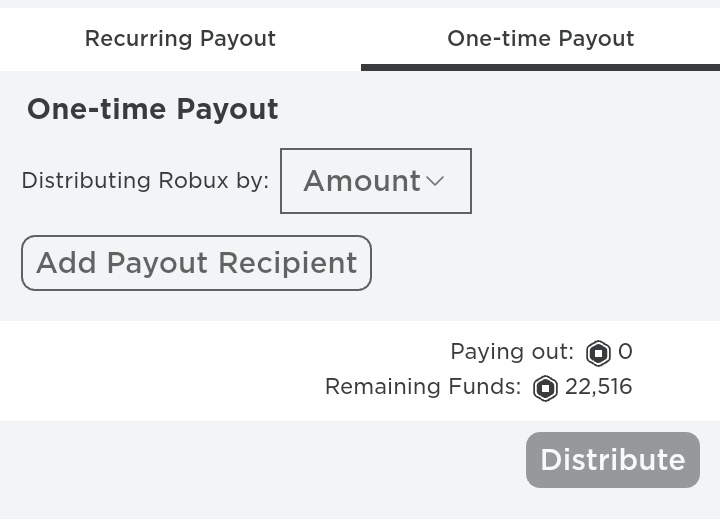This screenshot has width=720, height=519.
Task: Click the 22,516 remaining funds value
Action: tap(598, 387)
